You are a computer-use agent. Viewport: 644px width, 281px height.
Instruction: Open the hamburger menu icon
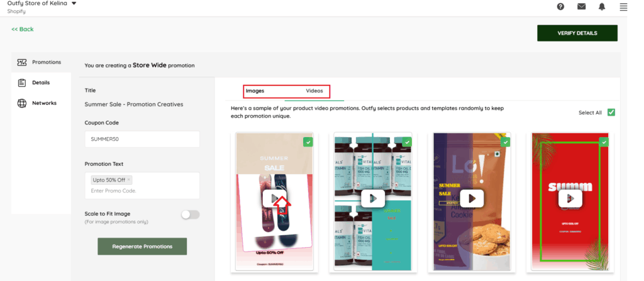(623, 7)
